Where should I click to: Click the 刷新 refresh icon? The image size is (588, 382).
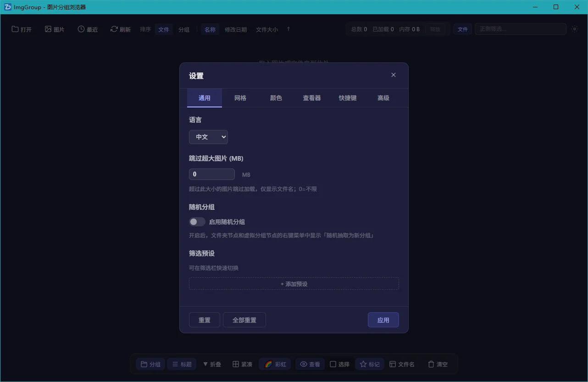(114, 29)
